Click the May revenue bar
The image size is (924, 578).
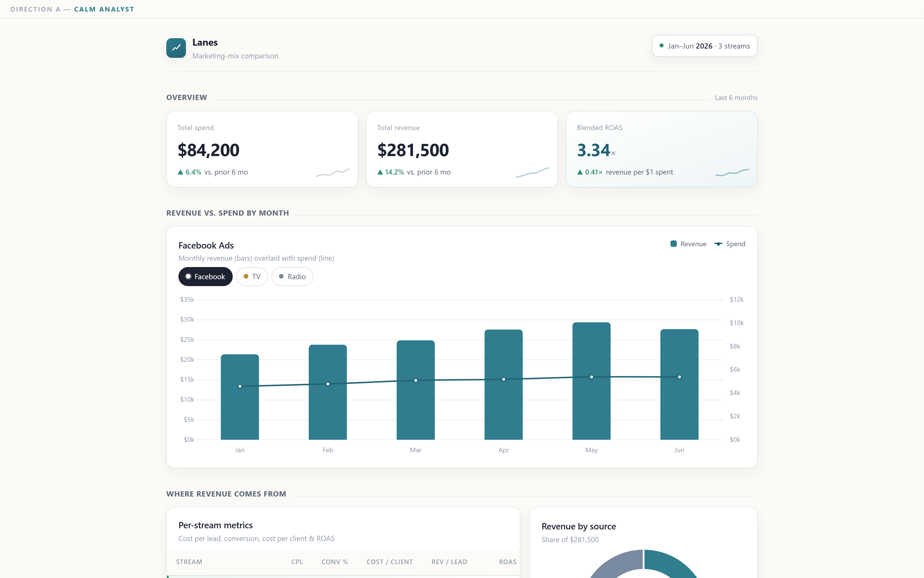pos(591,381)
